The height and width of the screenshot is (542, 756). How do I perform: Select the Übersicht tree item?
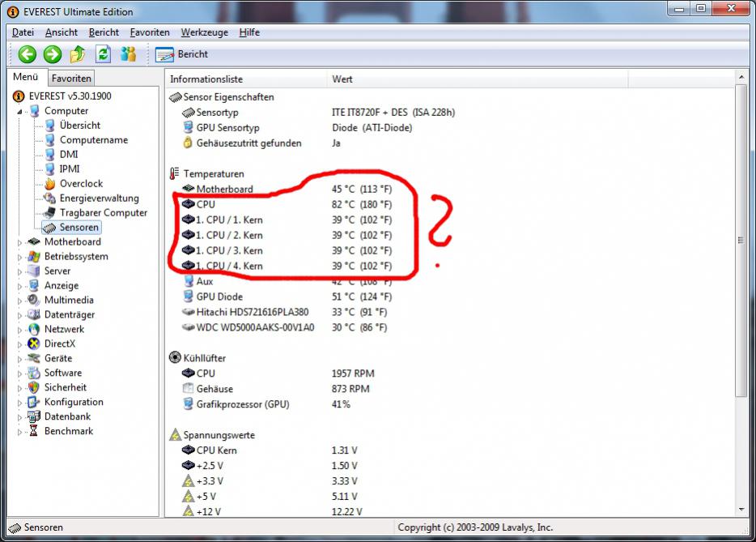tap(80, 125)
